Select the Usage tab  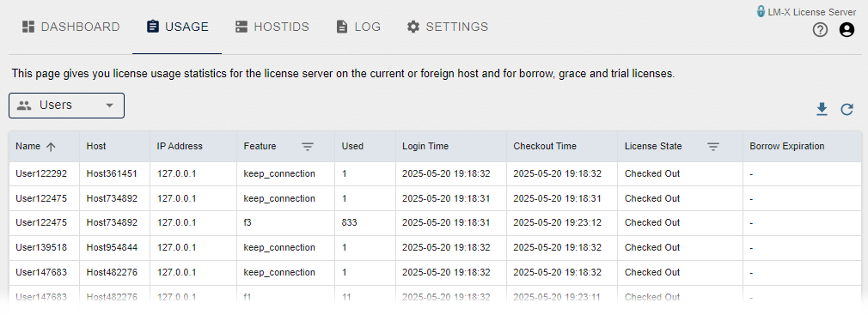click(x=177, y=27)
